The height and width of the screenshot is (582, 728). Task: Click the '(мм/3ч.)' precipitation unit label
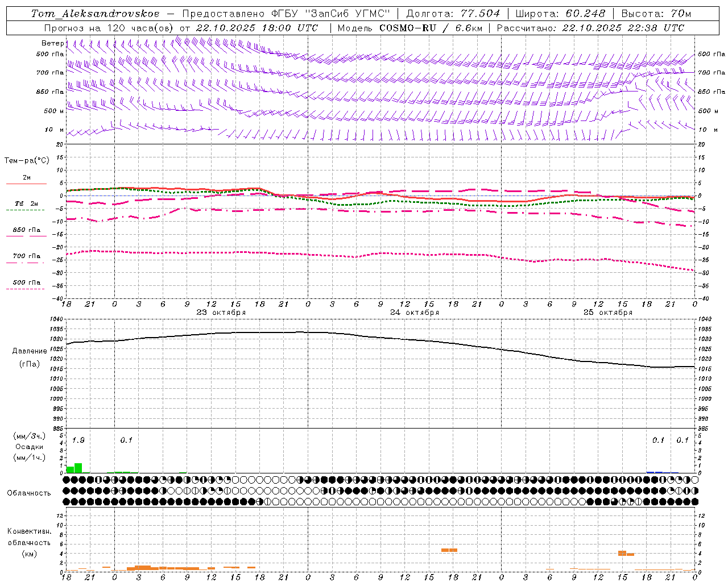[30, 436]
